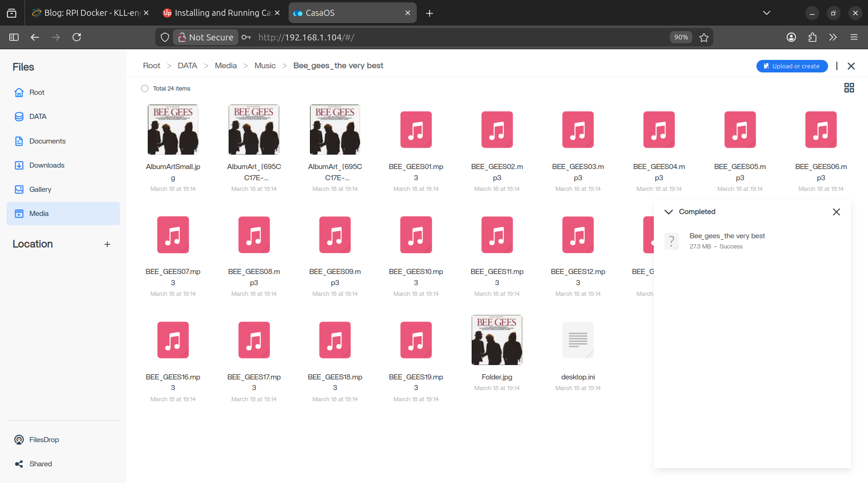Open the browser tab list dropdown

click(x=767, y=13)
